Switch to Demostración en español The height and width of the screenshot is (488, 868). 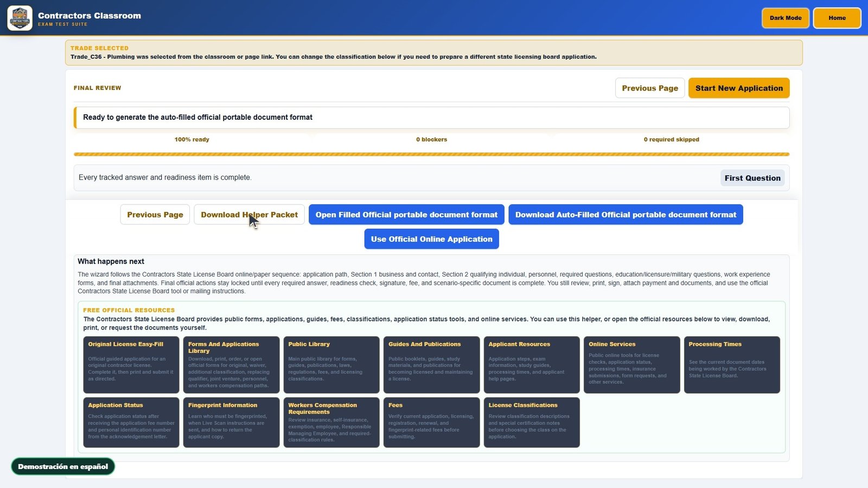[x=63, y=466]
